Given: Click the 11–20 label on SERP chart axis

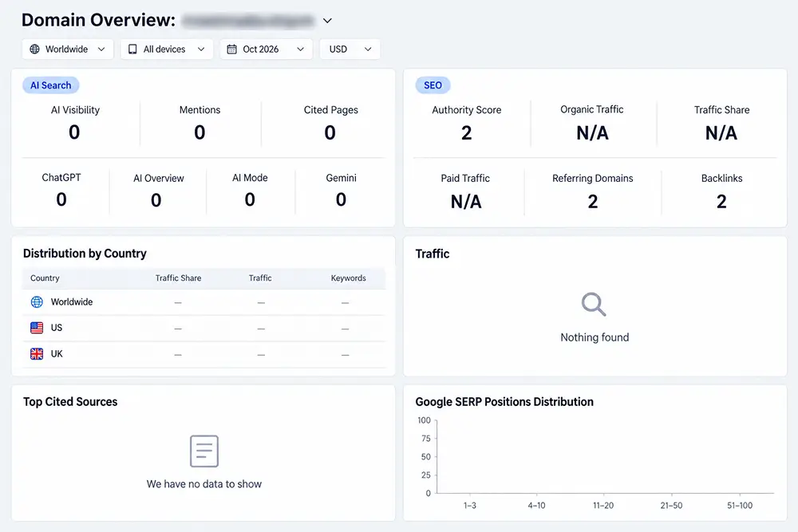Looking at the screenshot, I should coord(603,506).
